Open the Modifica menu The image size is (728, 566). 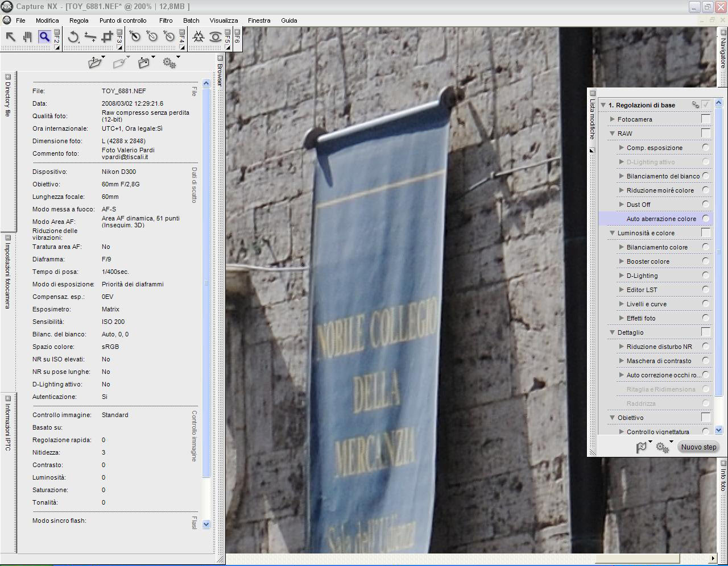47,20
